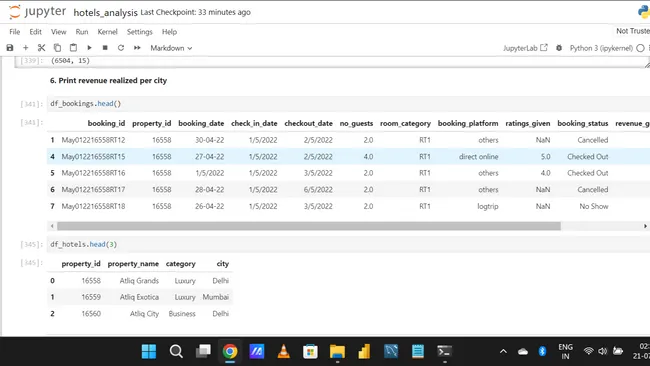Open the cell type Markdown dropdown
This screenshot has width=650, height=366.
click(x=171, y=48)
